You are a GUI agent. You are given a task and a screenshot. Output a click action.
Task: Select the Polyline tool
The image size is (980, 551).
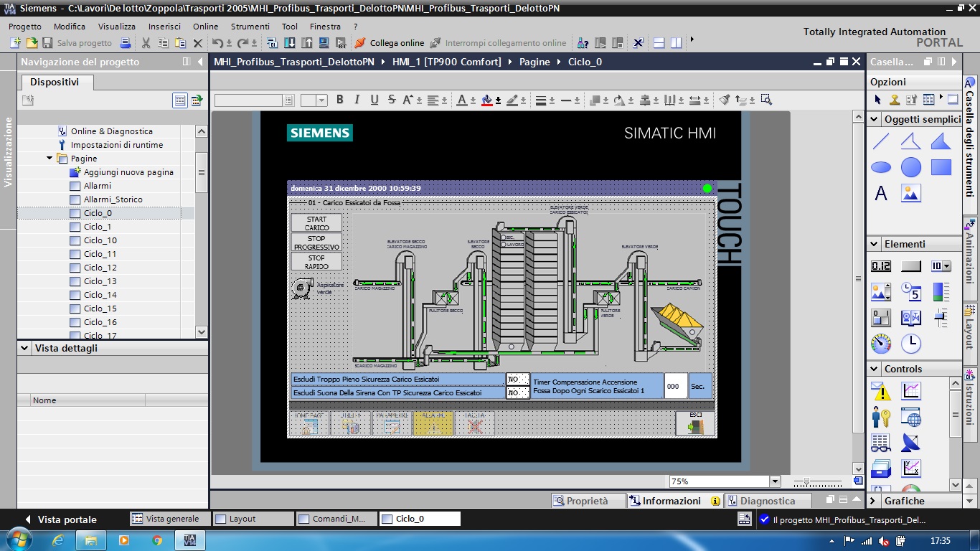pyautogui.click(x=911, y=141)
